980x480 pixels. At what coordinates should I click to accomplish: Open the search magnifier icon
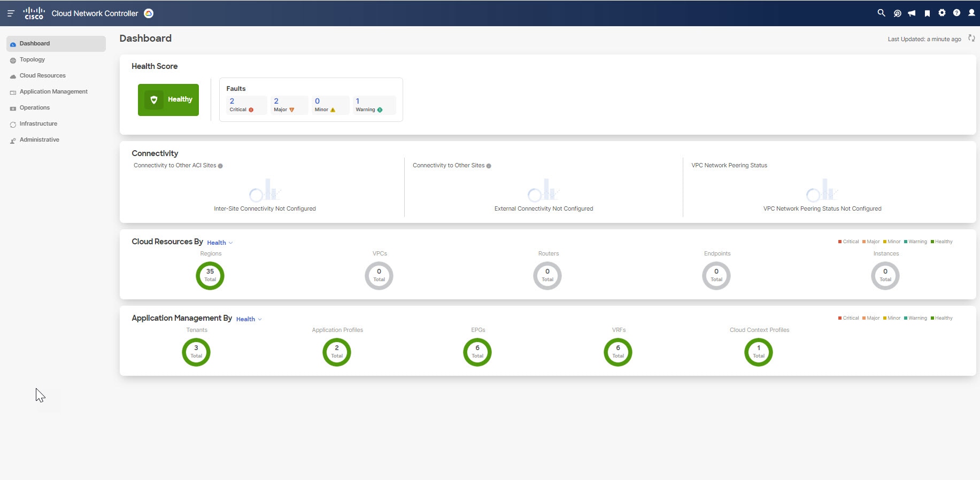(x=881, y=13)
